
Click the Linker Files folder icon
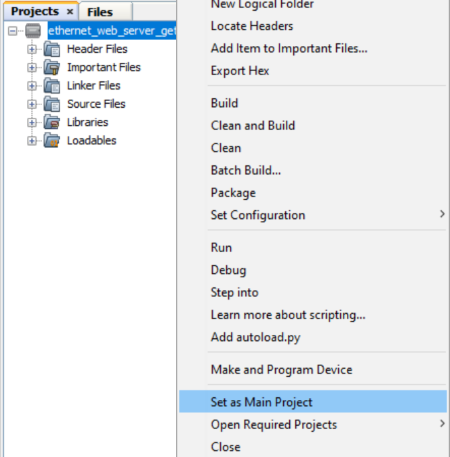[x=52, y=86]
